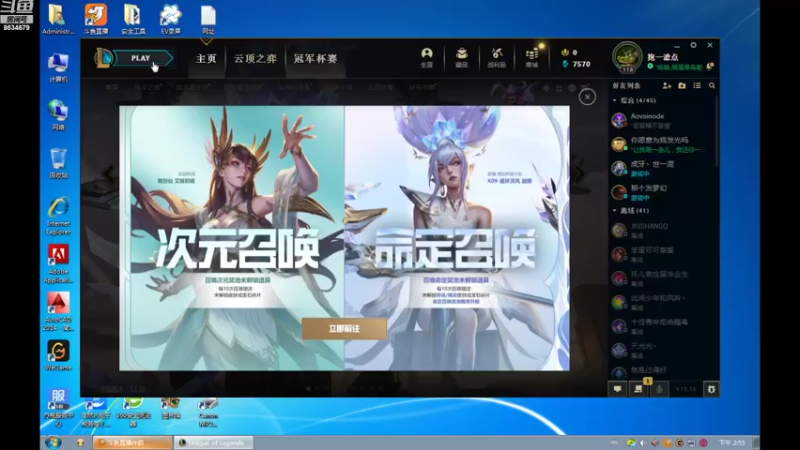Click the previous arrow on the carousel
The image size is (800, 450).
(109, 174)
